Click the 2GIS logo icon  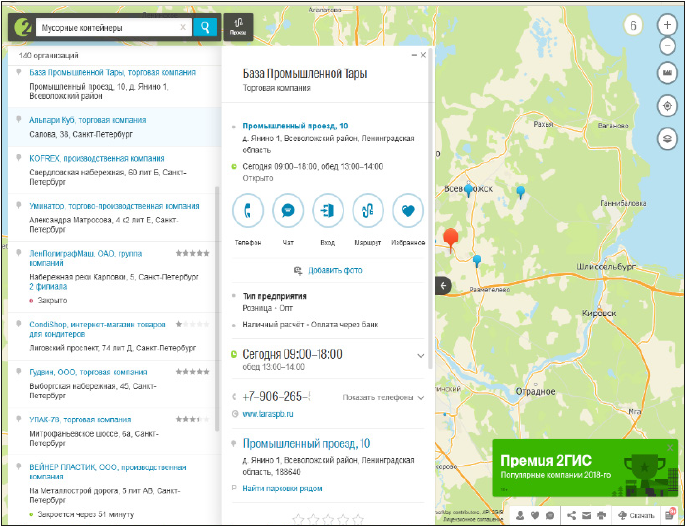[22, 27]
